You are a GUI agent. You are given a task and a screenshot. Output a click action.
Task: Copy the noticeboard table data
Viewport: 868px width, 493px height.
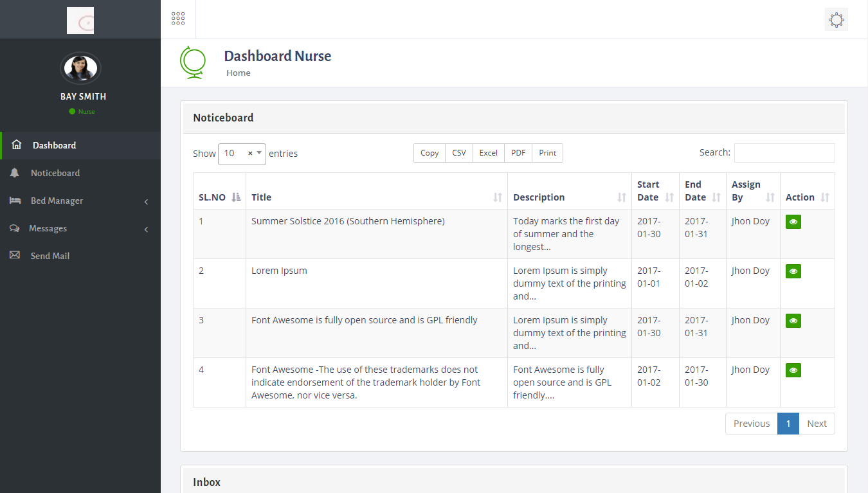(429, 153)
